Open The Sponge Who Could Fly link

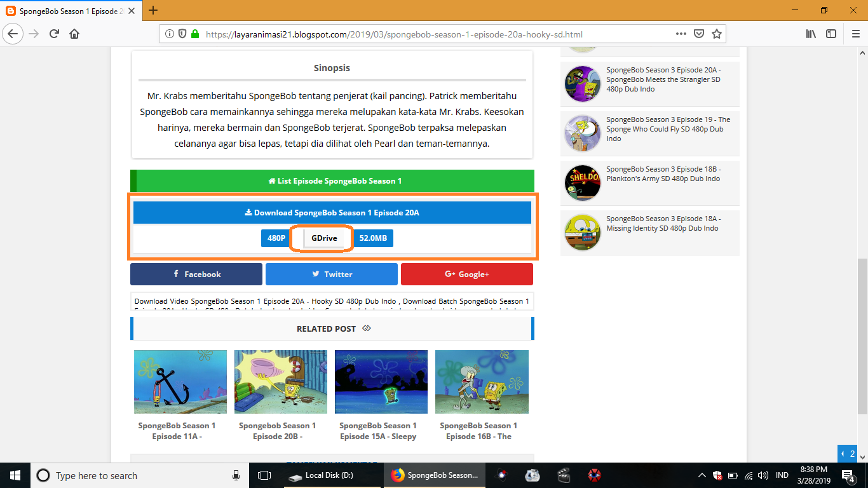tap(668, 129)
